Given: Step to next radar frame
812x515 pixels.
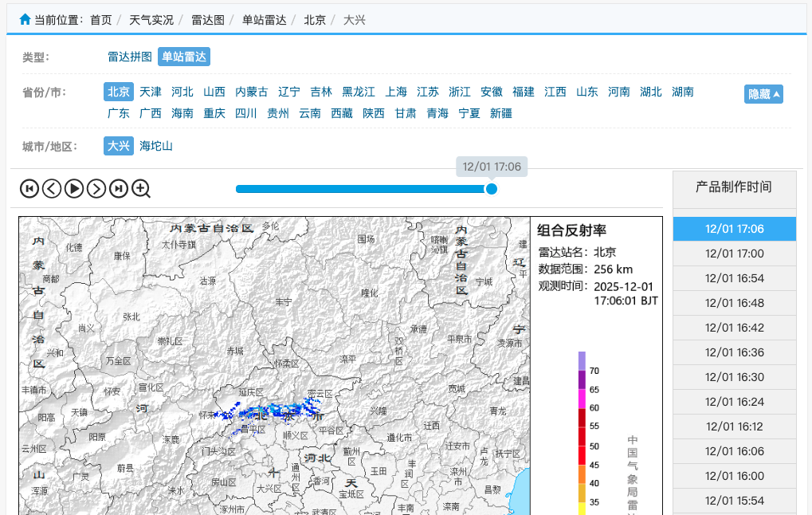Looking at the screenshot, I should (x=96, y=189).
